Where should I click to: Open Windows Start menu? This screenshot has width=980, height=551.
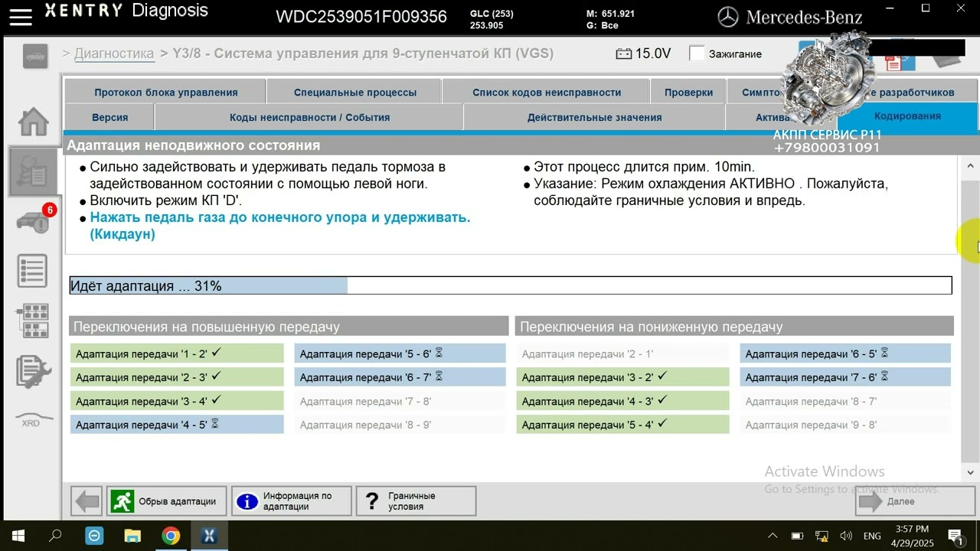[17, 536]
